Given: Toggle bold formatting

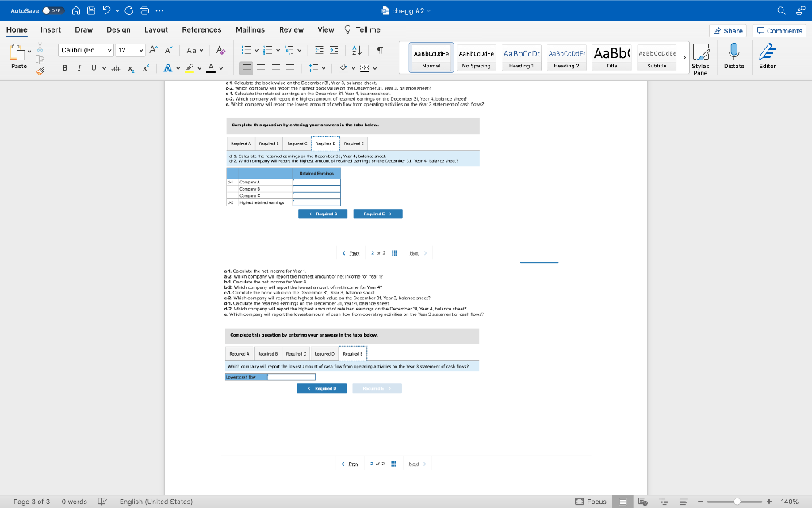Looking at the screenshot, I should 65,68.
